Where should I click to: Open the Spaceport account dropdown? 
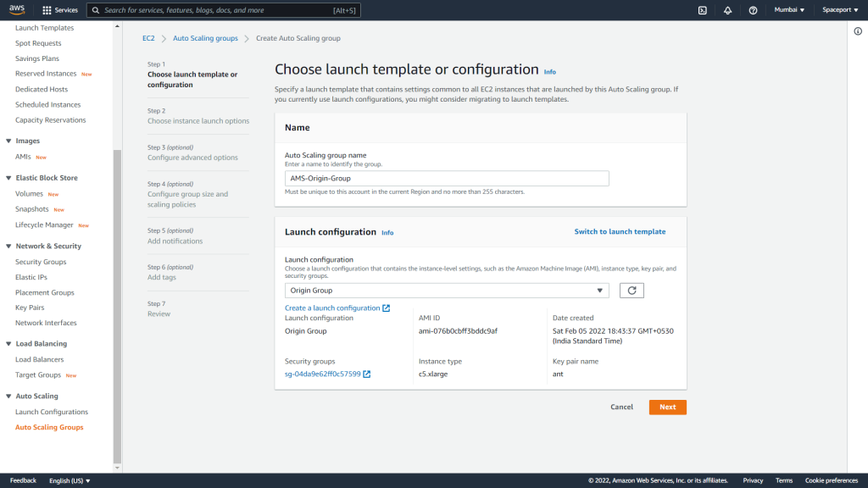tap(840, 10)
